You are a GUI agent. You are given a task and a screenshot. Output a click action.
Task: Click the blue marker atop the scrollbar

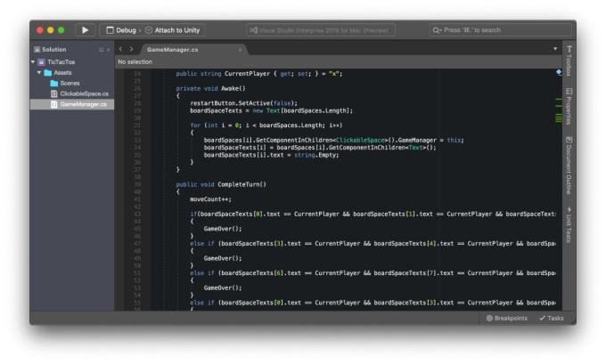pos(559,72)
